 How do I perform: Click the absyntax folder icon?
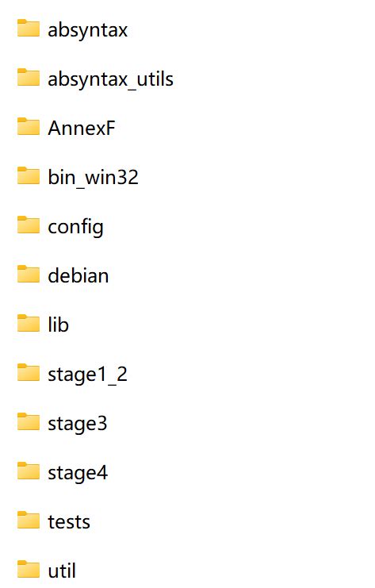pyautogui.click(x=29, y=28)
